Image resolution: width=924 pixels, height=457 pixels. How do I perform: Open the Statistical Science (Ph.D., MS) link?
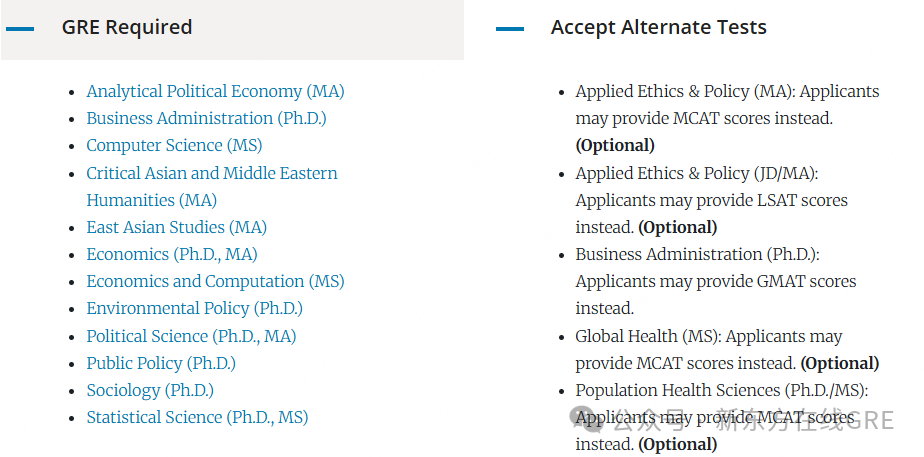(197, 418)
